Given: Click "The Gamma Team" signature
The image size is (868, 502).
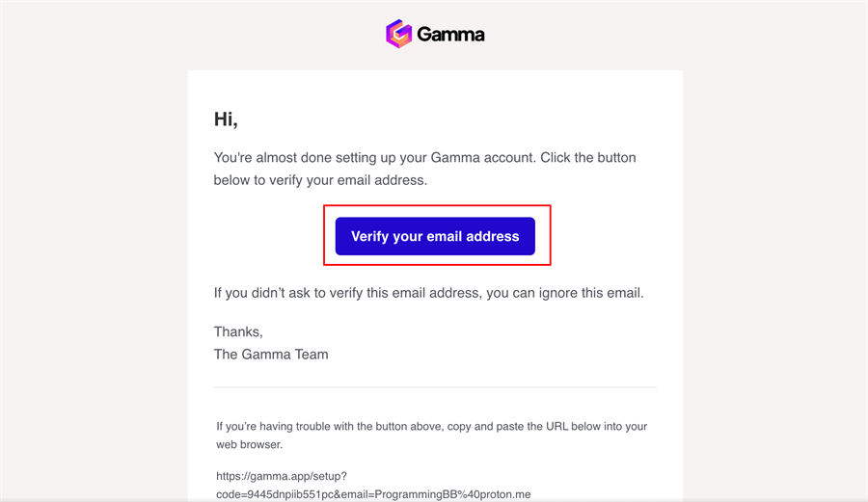Looking at the screenshot, I should [271, 354].
